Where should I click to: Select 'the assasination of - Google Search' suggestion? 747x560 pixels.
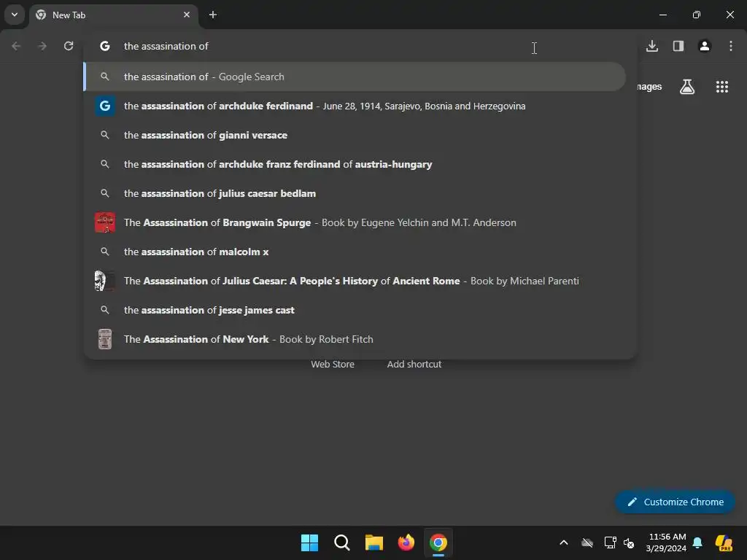tap(355, 77)
